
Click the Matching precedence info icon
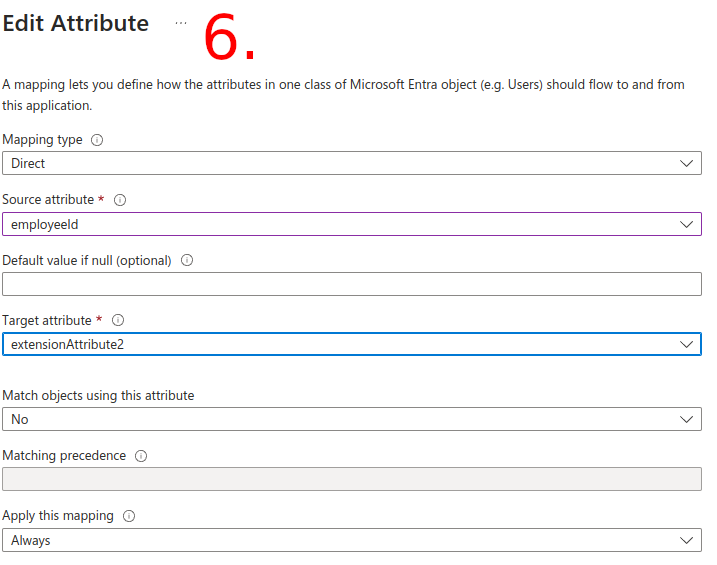click(141, 456)
